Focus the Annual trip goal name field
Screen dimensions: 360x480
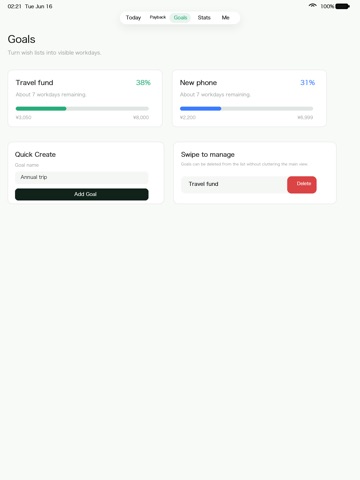(x=82, y=177)
